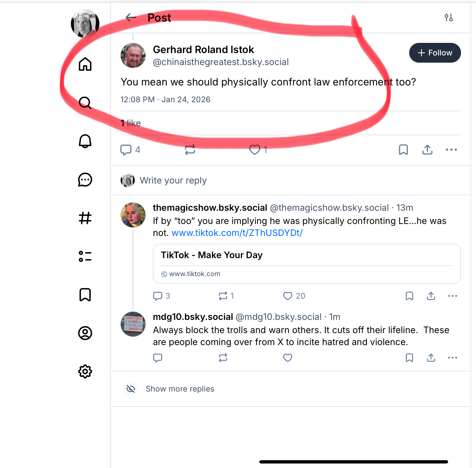The image size is (476, 468).
Task: Click the Write your reply field
Action: [173, 180]
